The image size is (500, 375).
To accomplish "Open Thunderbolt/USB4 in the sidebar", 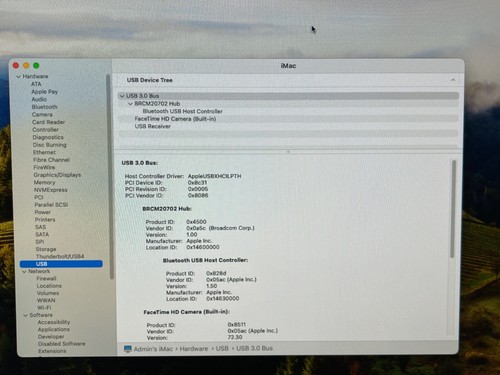I will pos(60,256).
